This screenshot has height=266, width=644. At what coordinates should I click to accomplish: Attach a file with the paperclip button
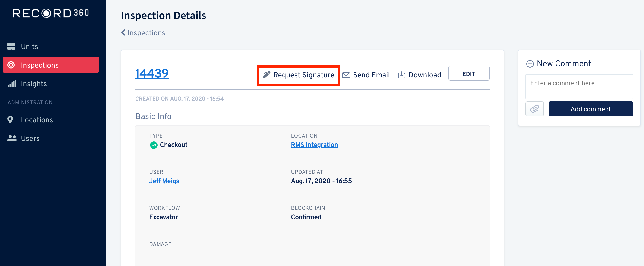(534, 109)
